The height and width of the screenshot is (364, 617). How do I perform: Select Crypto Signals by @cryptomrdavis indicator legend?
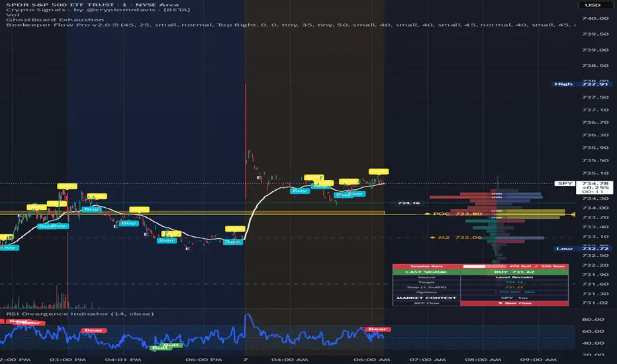[x=98, y=10]
